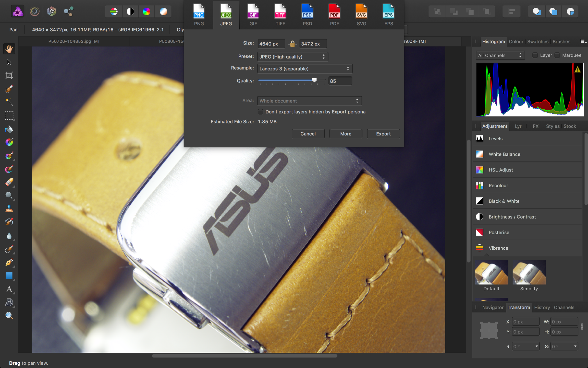Select the Paint Brush tool
588x368 pixels.
tap(9, 155)
